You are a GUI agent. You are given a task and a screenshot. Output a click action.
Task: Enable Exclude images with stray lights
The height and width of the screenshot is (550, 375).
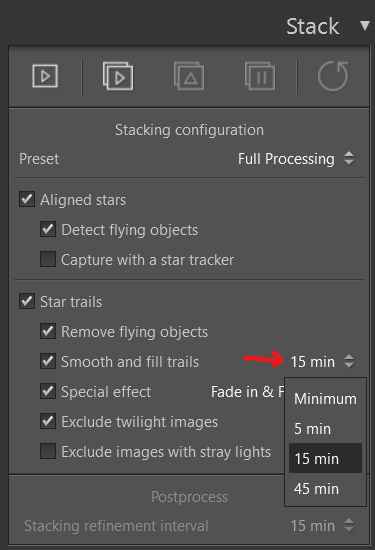48,451
